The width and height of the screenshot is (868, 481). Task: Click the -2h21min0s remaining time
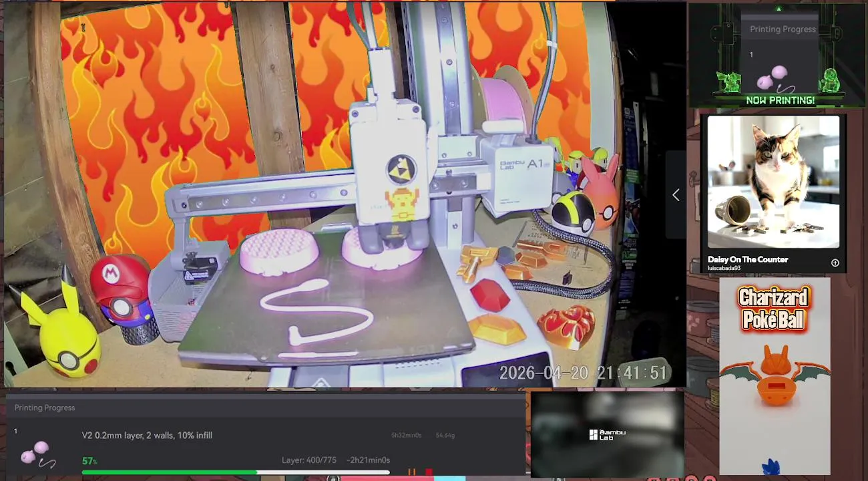tap(368, 460)
